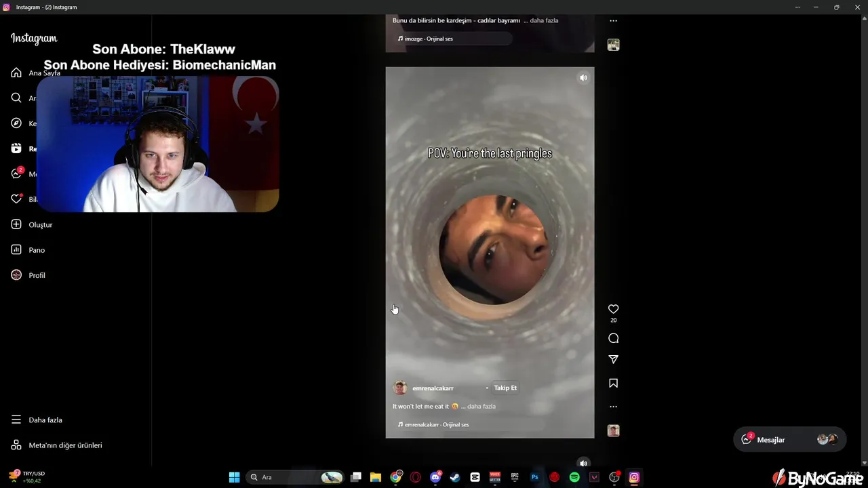Open Discord from the taskbar
Image resolution: width=868 pixels, height=488 pixels.
(435, 477)
